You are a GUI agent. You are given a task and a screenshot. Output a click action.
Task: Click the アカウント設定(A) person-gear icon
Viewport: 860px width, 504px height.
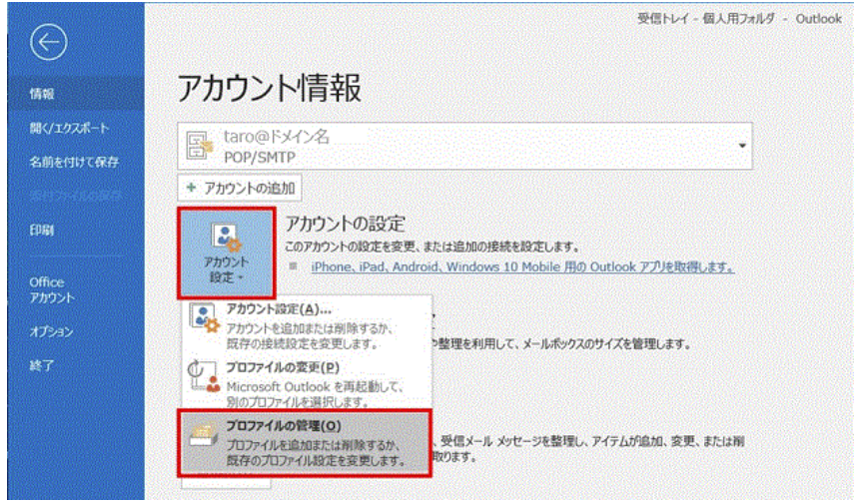[204, 317]
